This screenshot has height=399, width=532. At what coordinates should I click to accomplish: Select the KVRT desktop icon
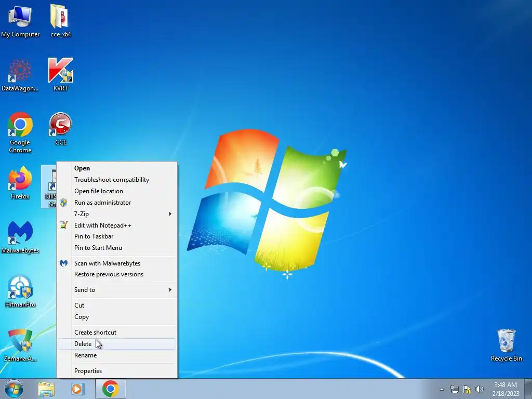pos(60,75)
